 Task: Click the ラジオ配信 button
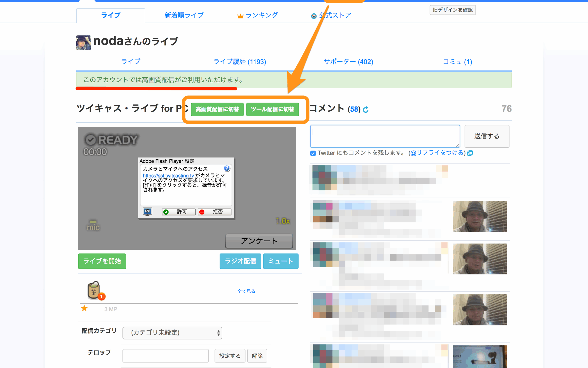point(240,261)
